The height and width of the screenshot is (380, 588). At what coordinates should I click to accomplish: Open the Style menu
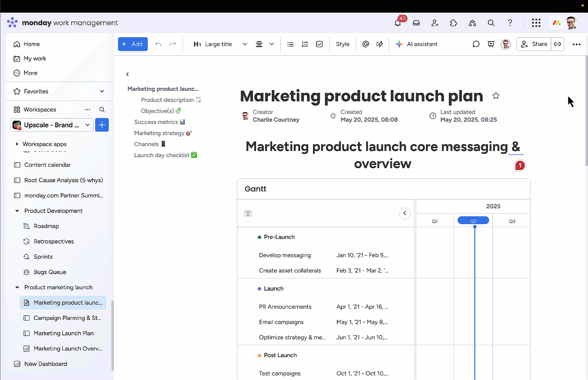point(343,44)
